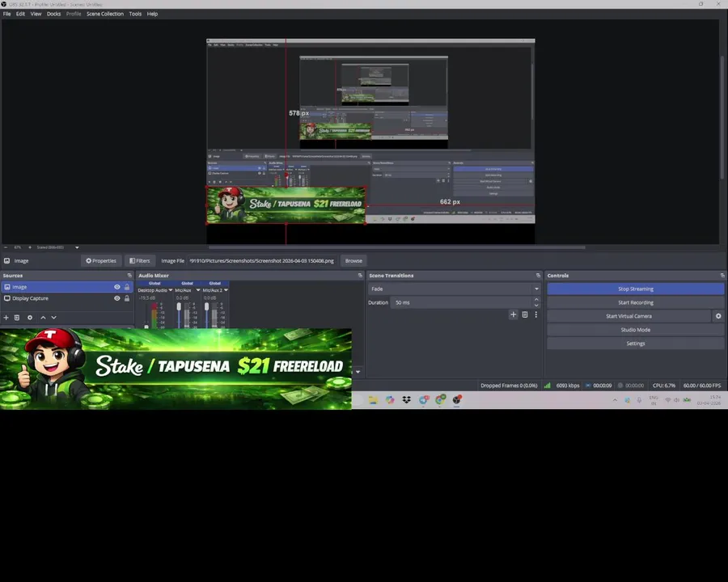Open the Help menu
The width and height of the screenshot is (728, 582).
152,14
